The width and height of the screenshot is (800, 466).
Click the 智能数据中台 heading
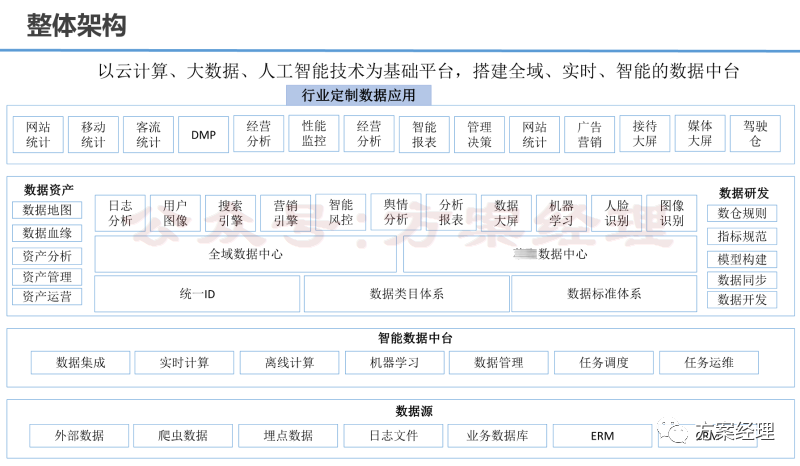click(x=415, y=338)
